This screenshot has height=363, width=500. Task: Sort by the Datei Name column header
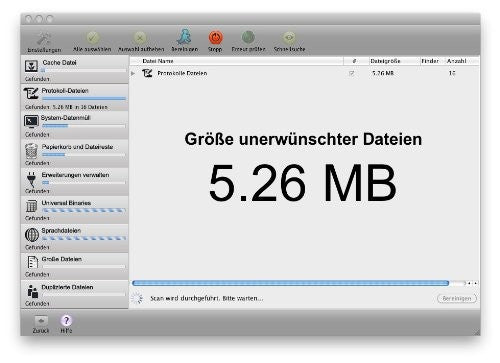(x=237, y=61)
